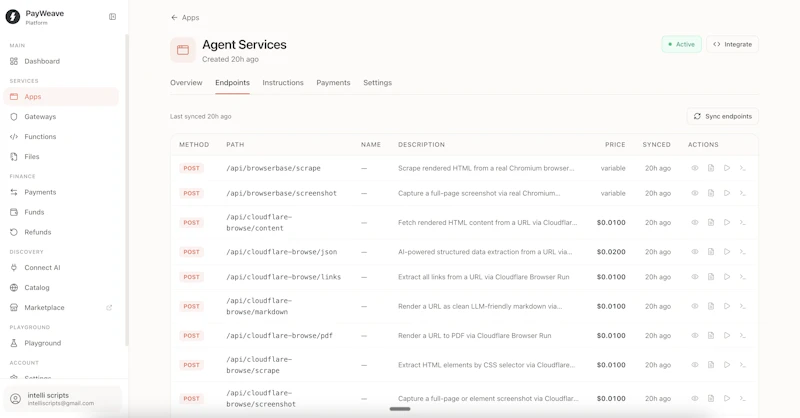
Task: Run the cloudflare-browse/json endpoint play icon
Action: click(x=727, y=252)
